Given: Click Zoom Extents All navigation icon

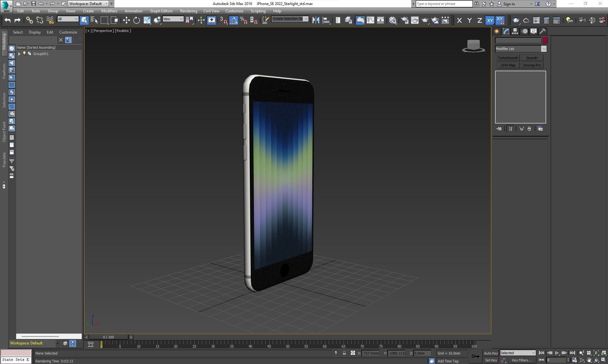Looking at the screenshot, I should coord(603,353).
